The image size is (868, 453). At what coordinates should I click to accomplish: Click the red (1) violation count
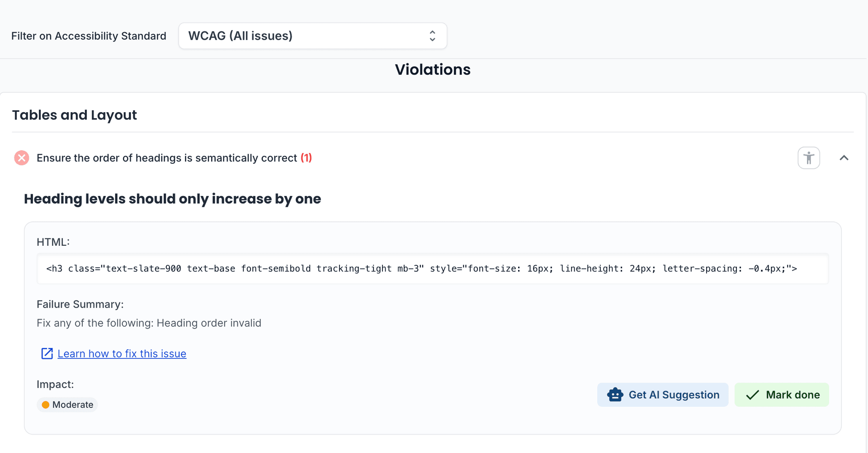[x=306, y=158]
